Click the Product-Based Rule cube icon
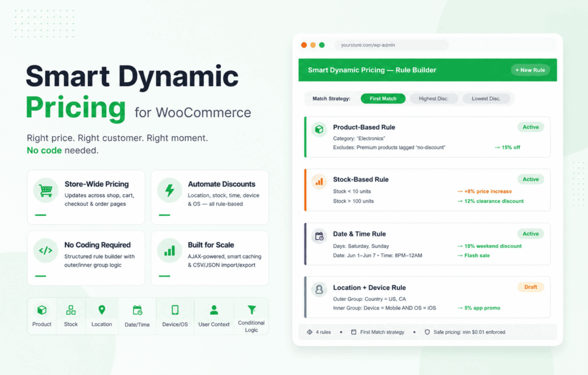The image size is (588, 375). click(x=319, y=129)
